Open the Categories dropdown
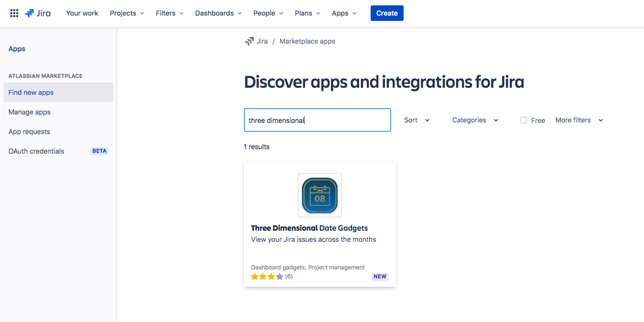644x322 pixels. (x=475, y=120)
